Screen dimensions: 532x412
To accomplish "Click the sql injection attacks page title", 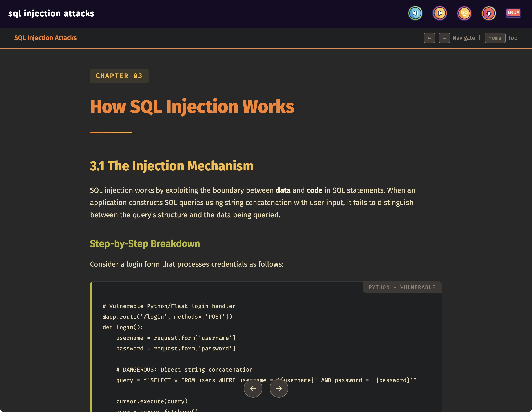I will (x=51, y=13).
